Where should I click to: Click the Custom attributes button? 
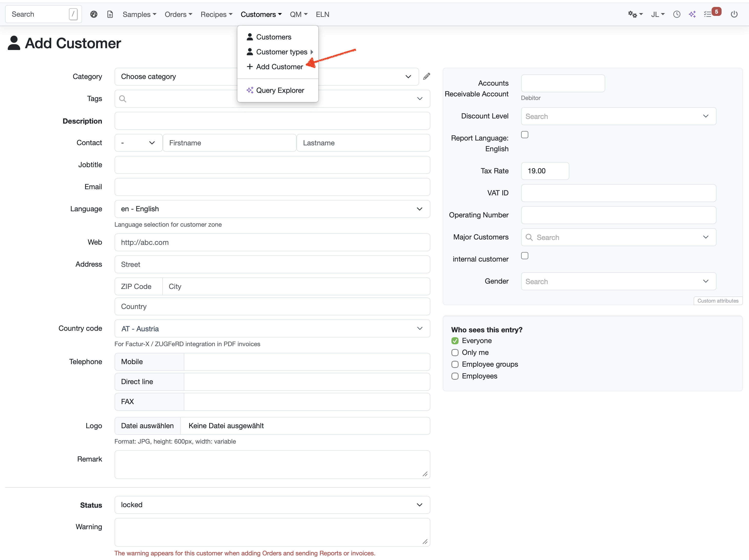717,301
